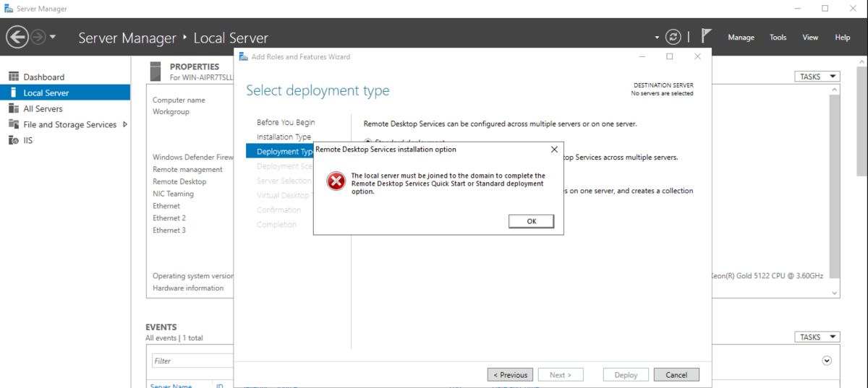Click the server icon in the Properties header

(155, 72)
